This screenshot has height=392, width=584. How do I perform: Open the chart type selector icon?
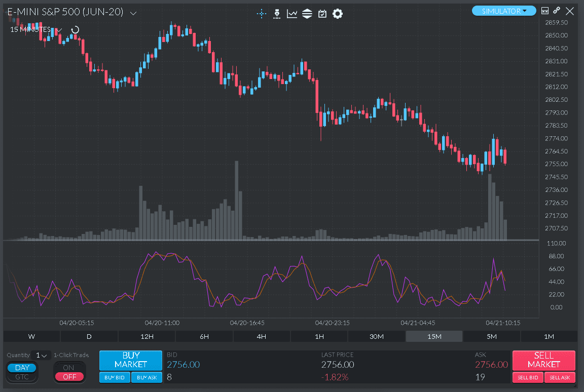point(291,14)
